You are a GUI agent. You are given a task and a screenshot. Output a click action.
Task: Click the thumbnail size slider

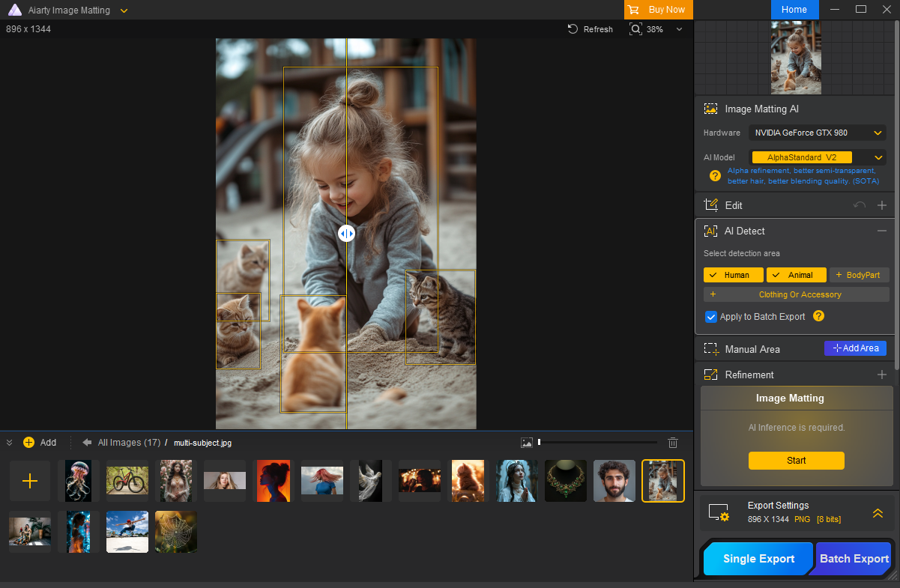tap(597, 443)
